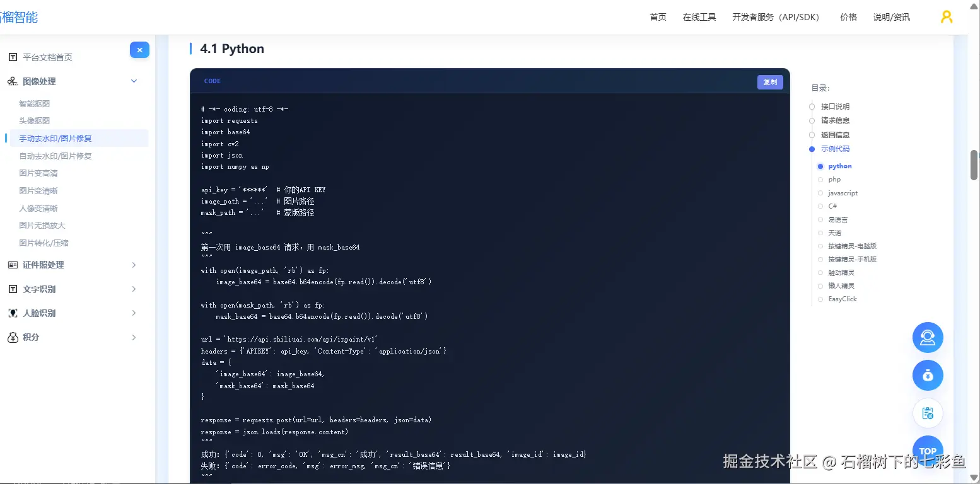Select the EasyClick example in the contents list

point(843,299)
